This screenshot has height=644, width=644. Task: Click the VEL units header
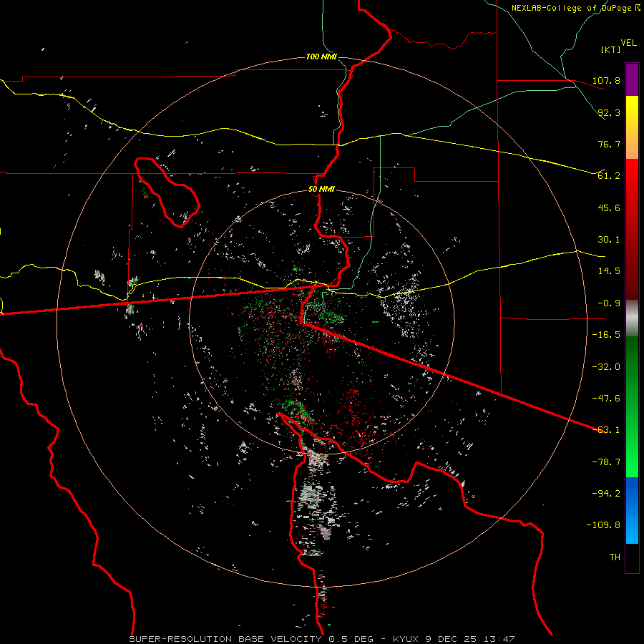[628, 43]
